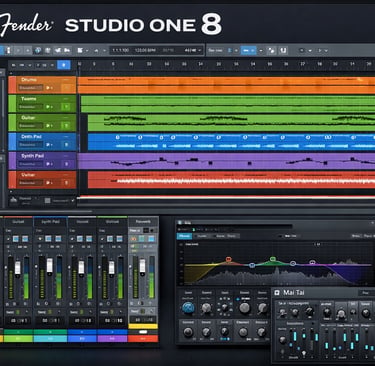Click the blue EQ knob in the plugin window
The width and height of the screenshot is (375, 366).
click(x=188, y=308)
